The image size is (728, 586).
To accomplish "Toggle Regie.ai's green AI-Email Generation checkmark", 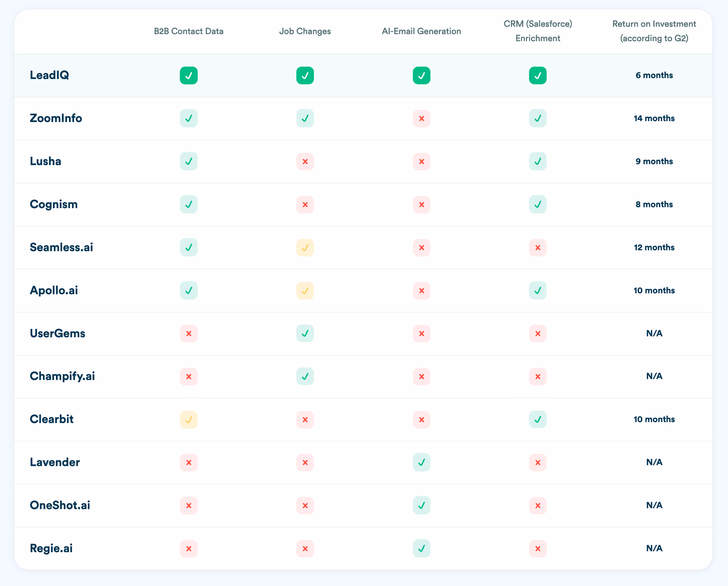I will click(x=421, y=548).
